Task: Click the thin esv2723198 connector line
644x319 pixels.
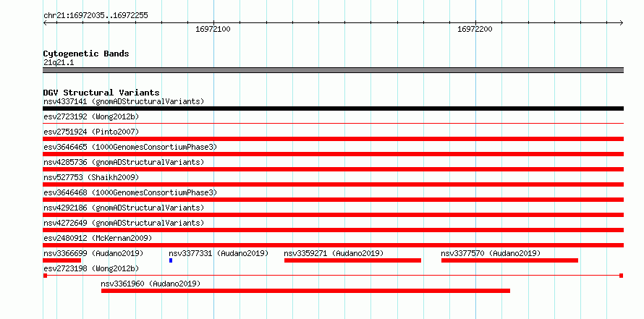Action: pos(333,276)
